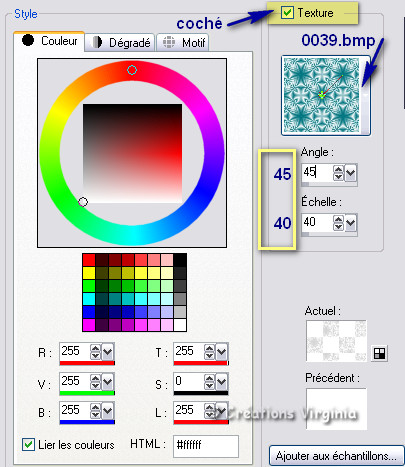Expand the texture list dropdown arrow
This screenshot has height=467, width=405.
(x=366, y=96)
